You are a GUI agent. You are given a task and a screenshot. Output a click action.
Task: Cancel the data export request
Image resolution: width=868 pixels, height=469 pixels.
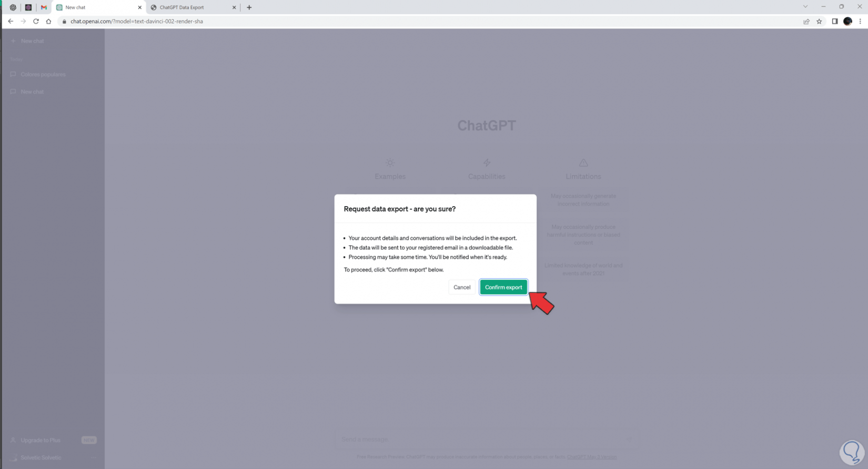coord(462,287)
